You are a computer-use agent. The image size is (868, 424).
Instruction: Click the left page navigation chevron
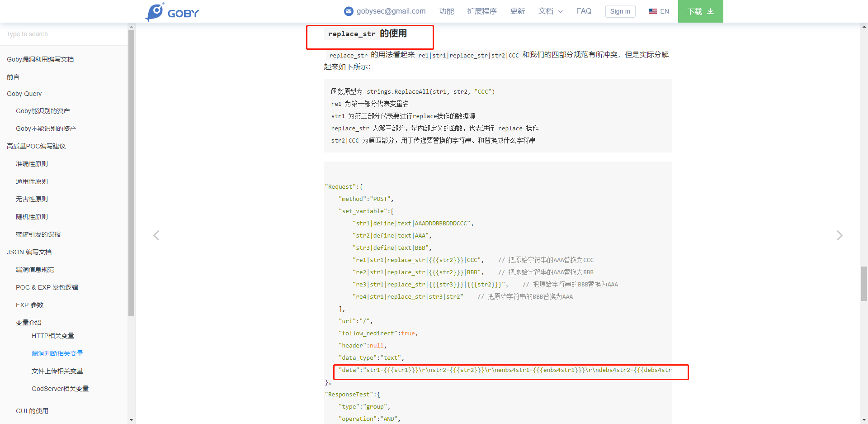(x=156, y=235)
